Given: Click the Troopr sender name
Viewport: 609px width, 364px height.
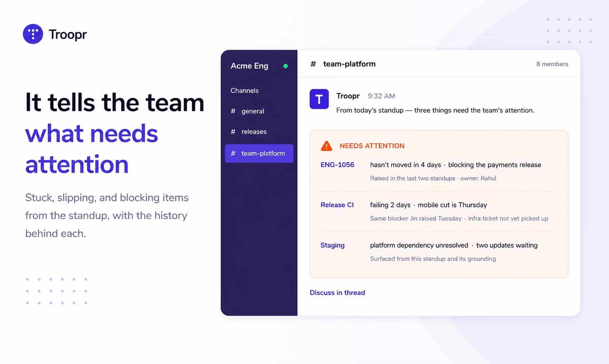Looking at the screenshot, I should [348, 96].
